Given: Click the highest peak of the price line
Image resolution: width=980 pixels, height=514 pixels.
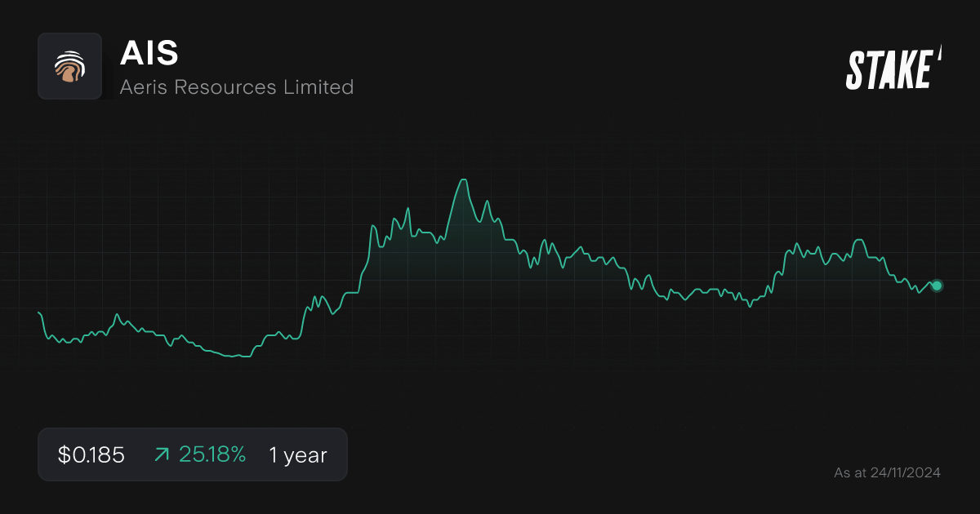Looking at the screenshot, I should coord(463,177).
